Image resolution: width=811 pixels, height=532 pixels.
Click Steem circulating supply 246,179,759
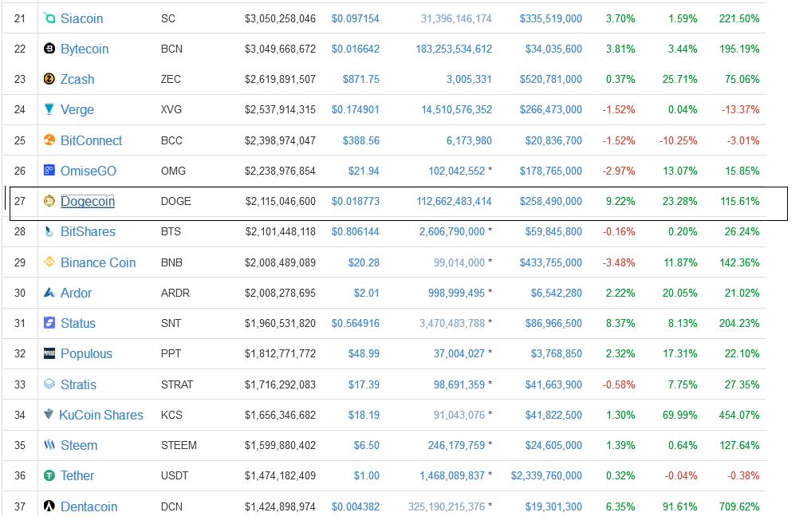coord(456,445)
